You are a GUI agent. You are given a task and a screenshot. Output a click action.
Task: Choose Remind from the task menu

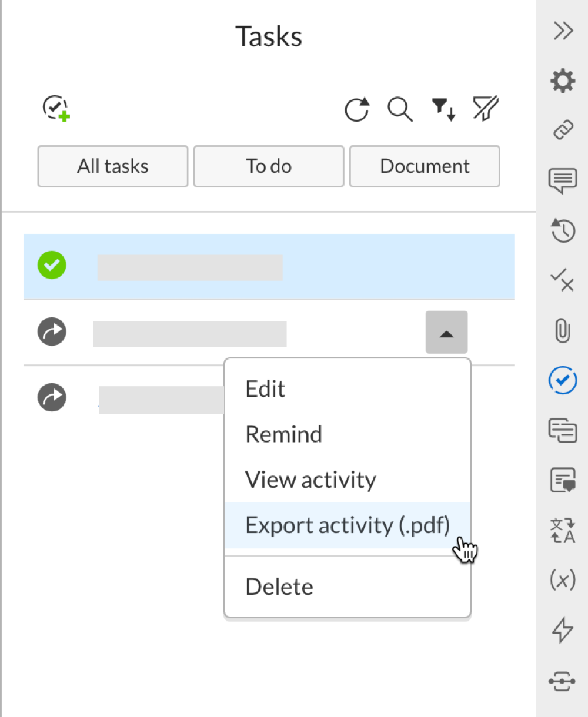pos(348,434)
